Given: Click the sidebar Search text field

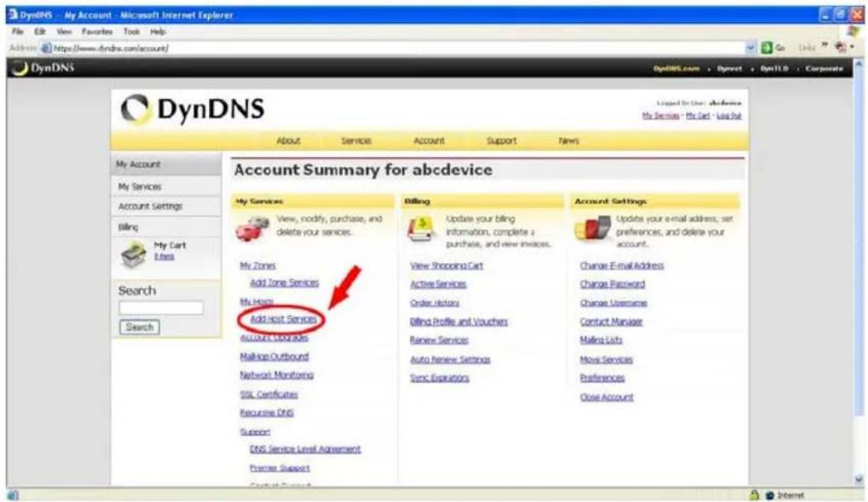Looking at the screenshot, I should pos(161,308).
